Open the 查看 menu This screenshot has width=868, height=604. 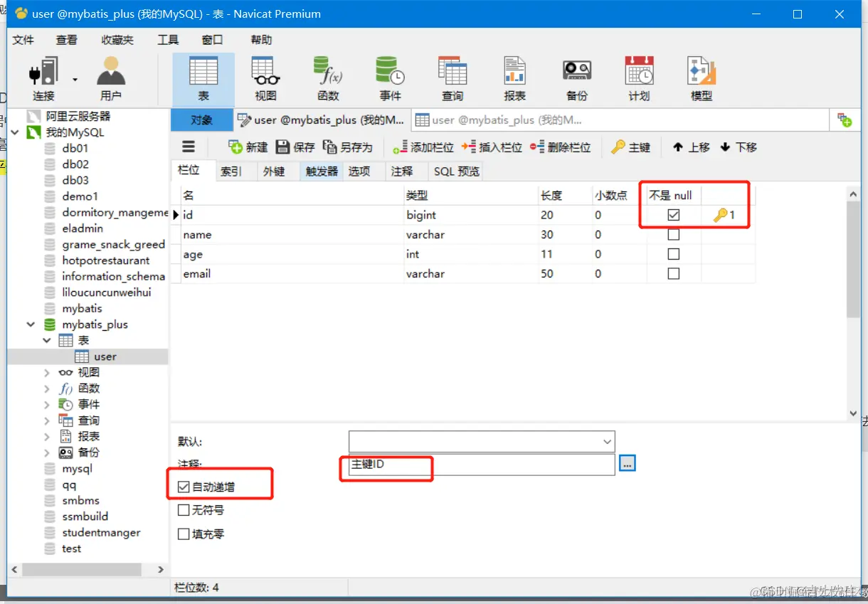67,40
